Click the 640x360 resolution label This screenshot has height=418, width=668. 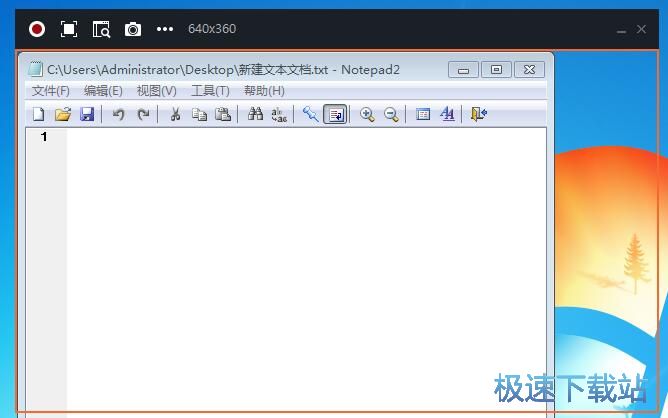point(212,29)
